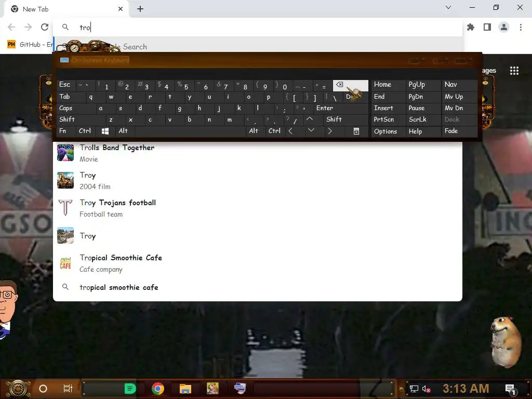This screenshot has width=532, height=399.
Task: Toggle the Caps key on keyboard
Action: point(76,108)
